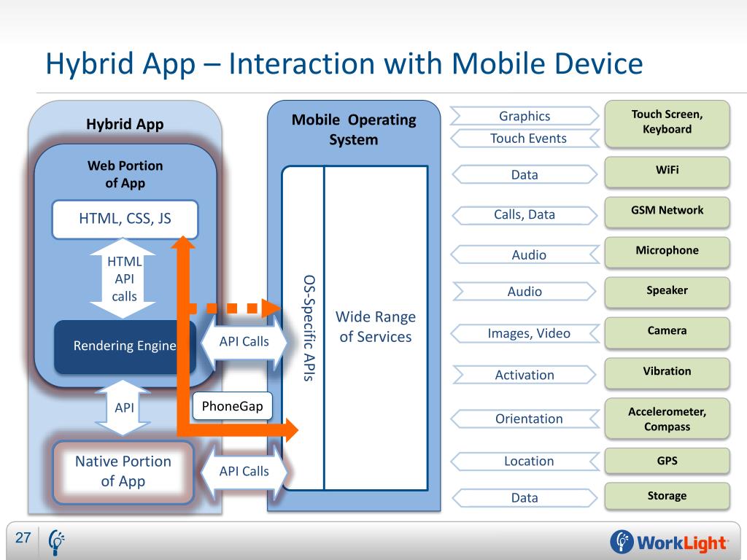Click the Images, Video arrow label
This screenshot has height=560, width=747.
click(x=525, y=333)
